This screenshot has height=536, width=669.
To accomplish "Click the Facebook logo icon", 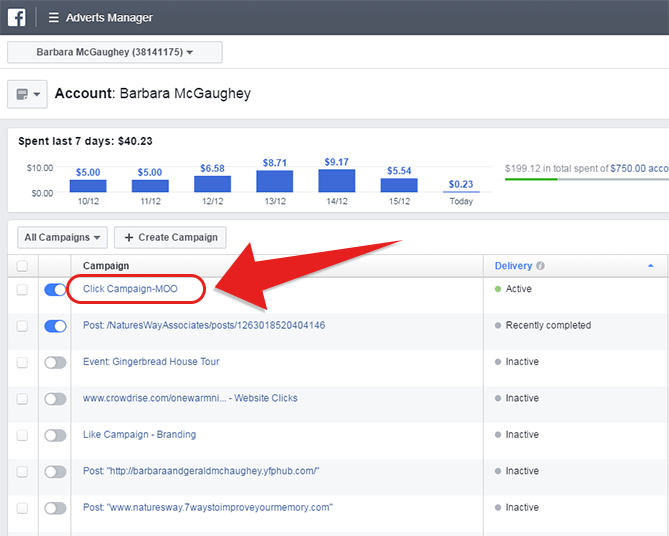I will [17, 17].
